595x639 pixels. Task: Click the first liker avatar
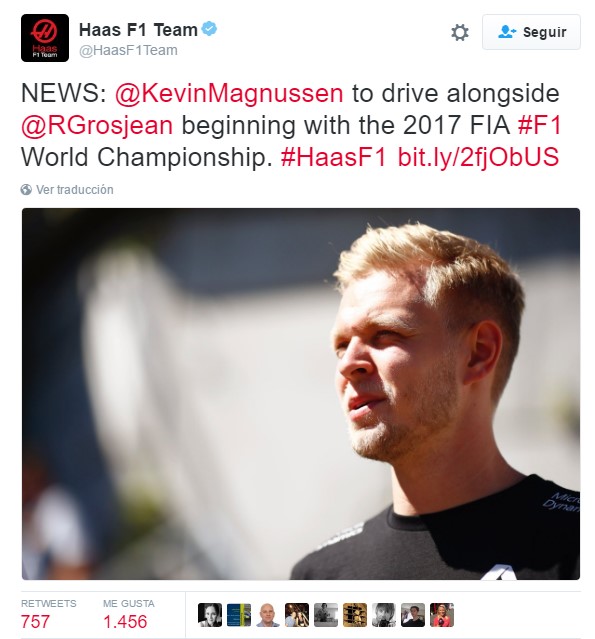210,615
